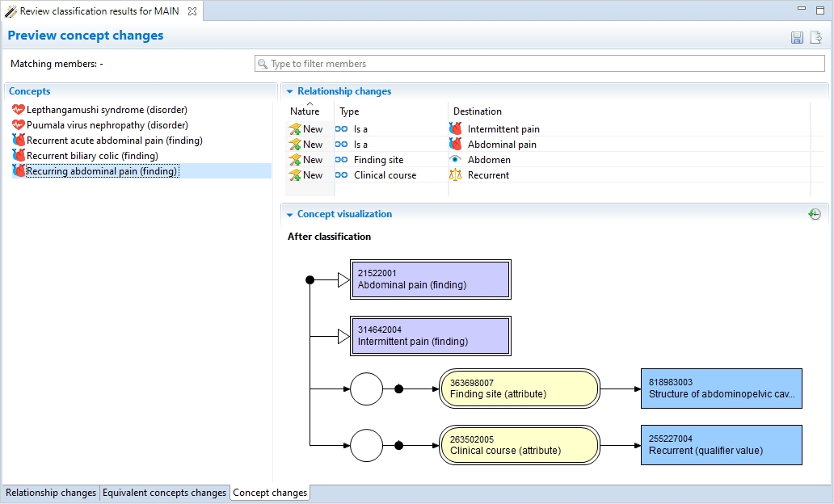Click the Recurrent biliary colic finding icon
The image size is (834, 504).
19,156
